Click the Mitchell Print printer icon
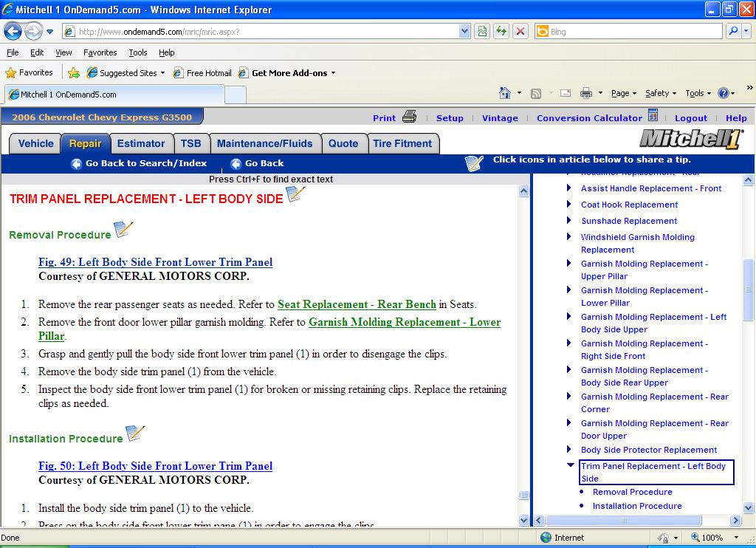The width and height of the screenshot is (756, 548). [409, 117]
